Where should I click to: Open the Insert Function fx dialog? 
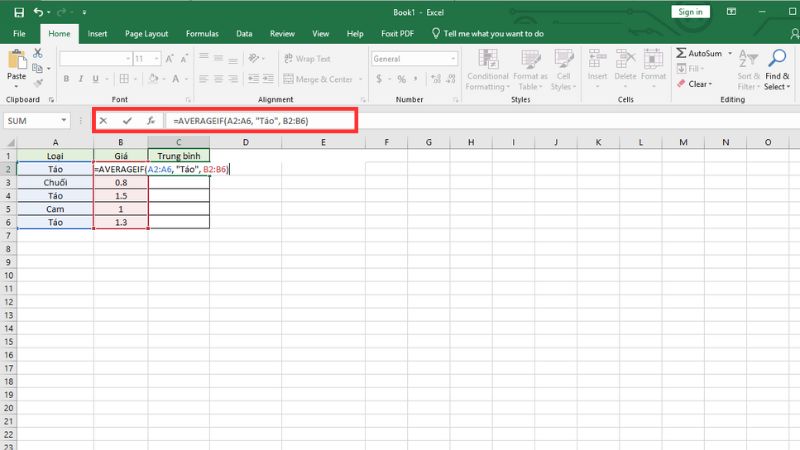point(150,120)
